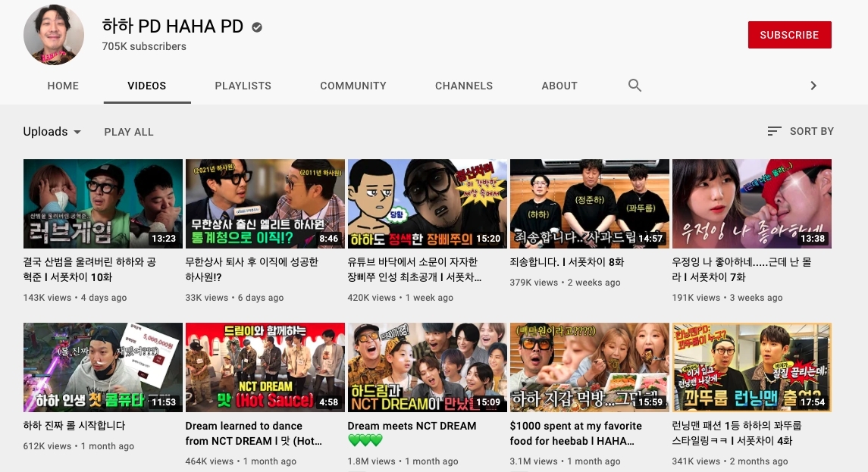Open the 14:57 apology video thumbnail

pos(590,204)
